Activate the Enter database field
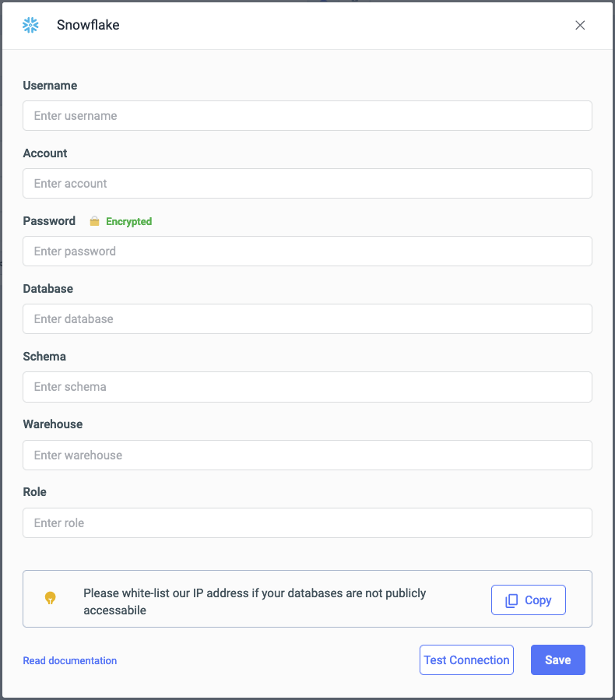This screenshot has width=615, height=700. [307, 318]
